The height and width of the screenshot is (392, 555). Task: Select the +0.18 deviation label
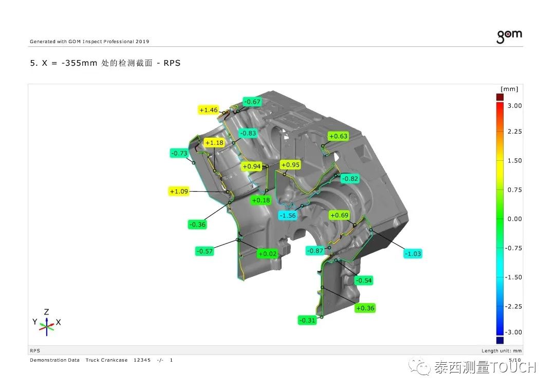click(x=261, y=200)
